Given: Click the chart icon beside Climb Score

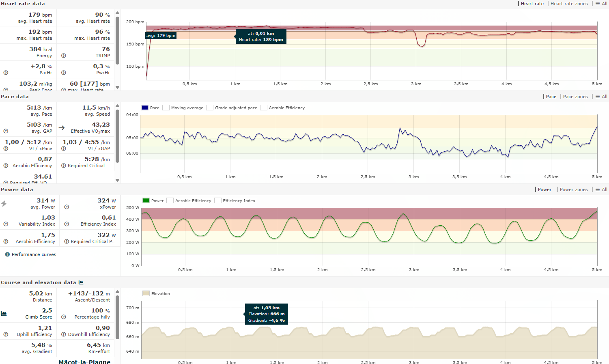Looking at the screenshot, I should point(4,314).
